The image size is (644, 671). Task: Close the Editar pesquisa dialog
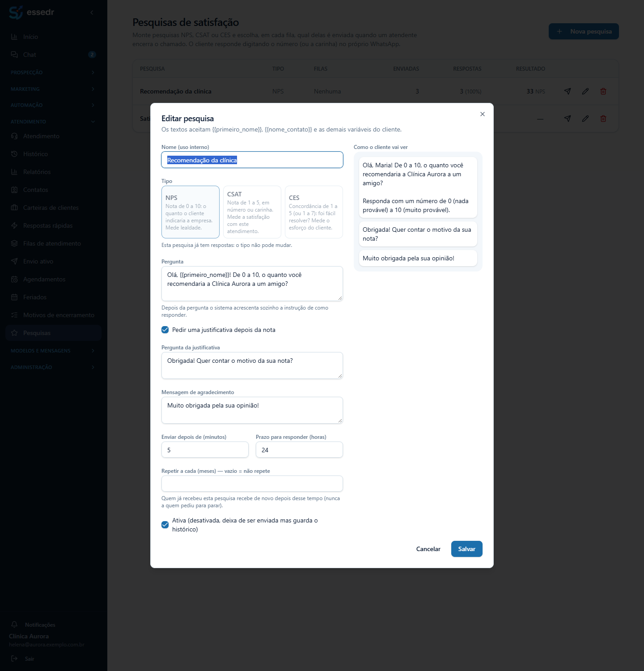pos(483,114)
